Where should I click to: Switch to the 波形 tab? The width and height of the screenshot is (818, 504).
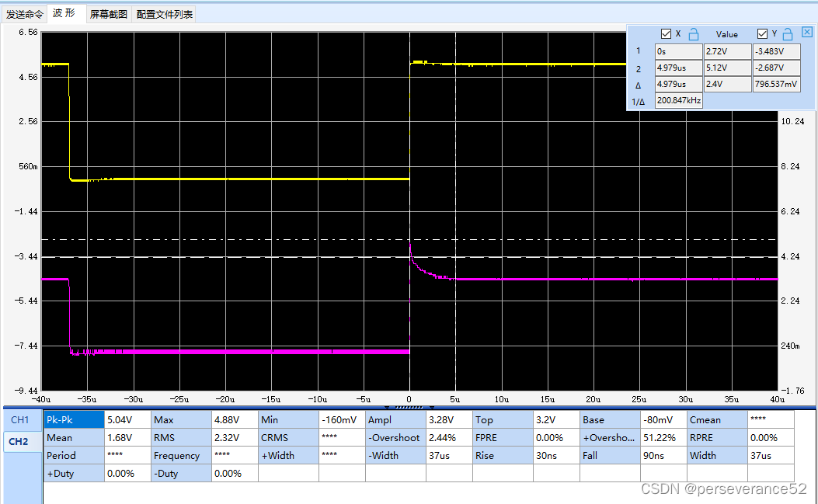(x=64, y=13)
